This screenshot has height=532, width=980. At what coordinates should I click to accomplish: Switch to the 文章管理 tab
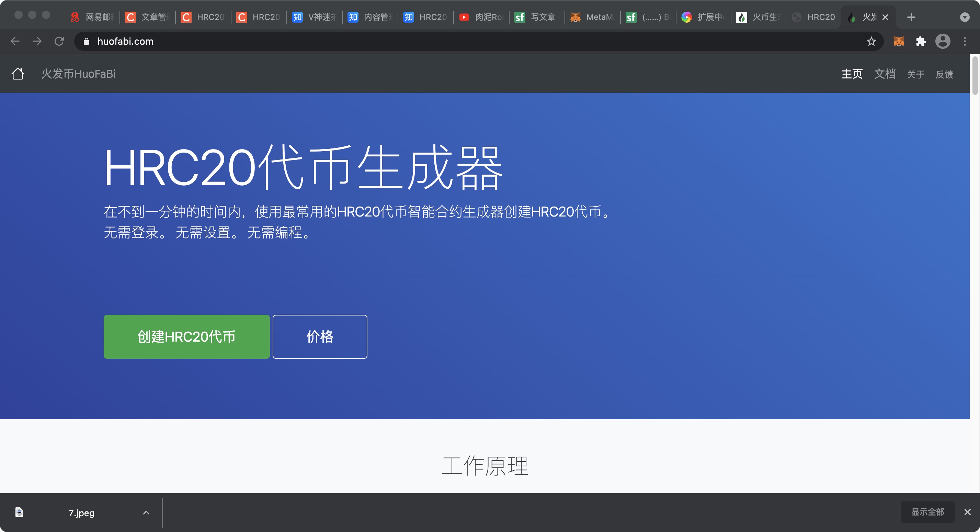coord(148,17)
